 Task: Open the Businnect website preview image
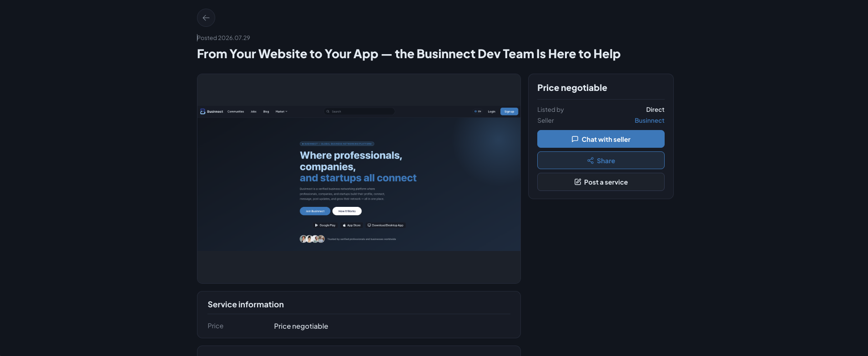coord(359,179)
